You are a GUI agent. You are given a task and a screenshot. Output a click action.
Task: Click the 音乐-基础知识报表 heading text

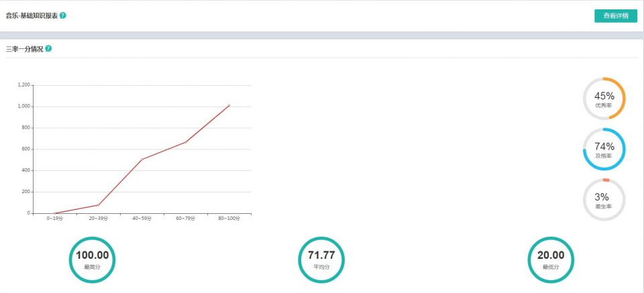tap(32, 15)
